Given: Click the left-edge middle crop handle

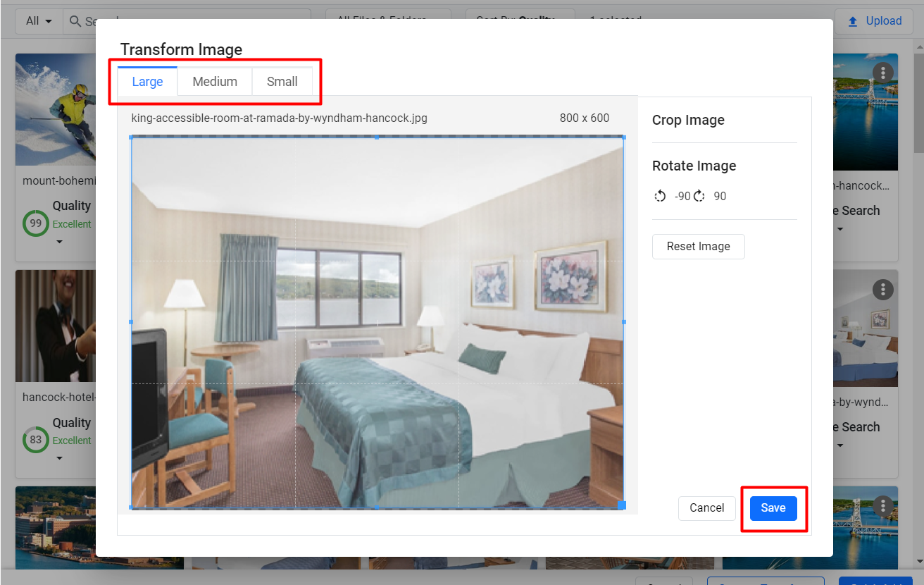Looking at the screenshot, I should 132,321.
